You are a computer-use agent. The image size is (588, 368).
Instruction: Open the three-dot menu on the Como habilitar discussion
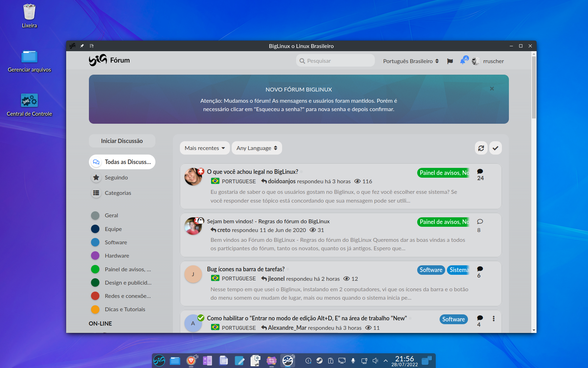pyautogui.click(x=493, y=319)
